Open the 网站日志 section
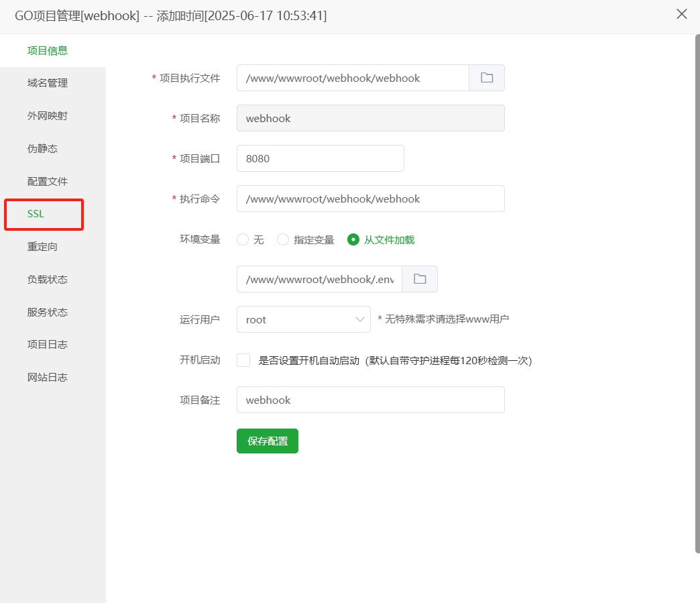Screen dimensions: 700x603 click(x=47, y=377)
